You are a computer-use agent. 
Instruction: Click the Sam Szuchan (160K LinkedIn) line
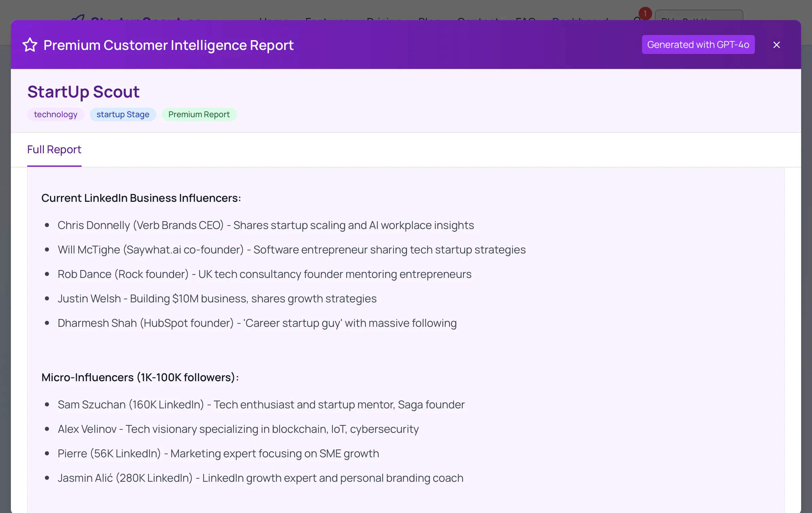261,404
